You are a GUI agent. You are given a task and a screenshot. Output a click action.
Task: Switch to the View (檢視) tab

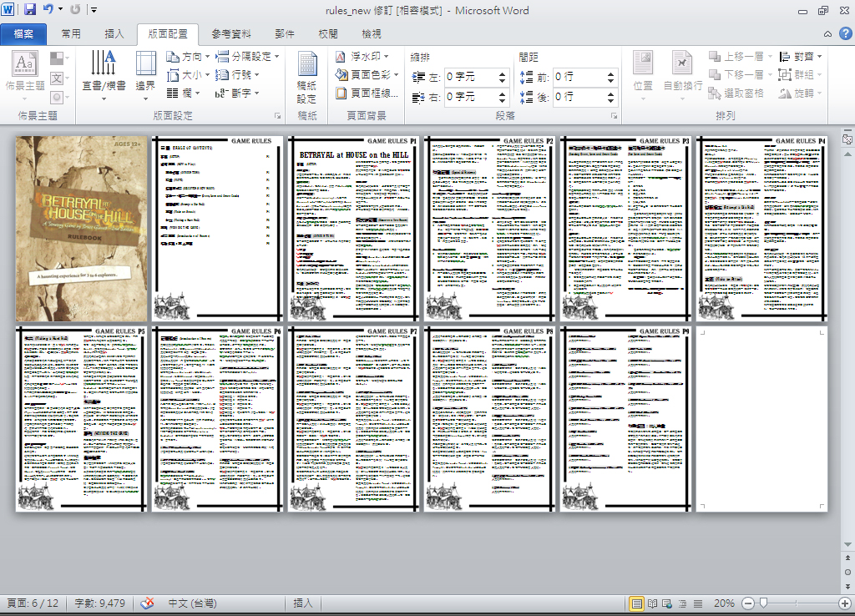point(372,33)
